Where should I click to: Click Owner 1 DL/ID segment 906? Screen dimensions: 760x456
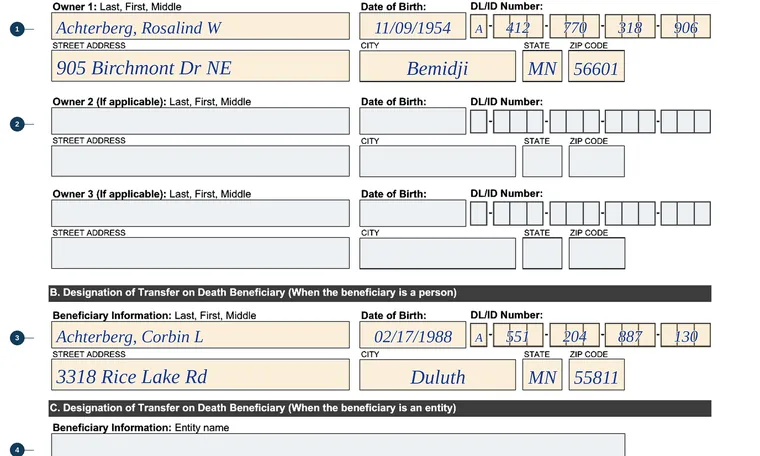tap(686, 26)
